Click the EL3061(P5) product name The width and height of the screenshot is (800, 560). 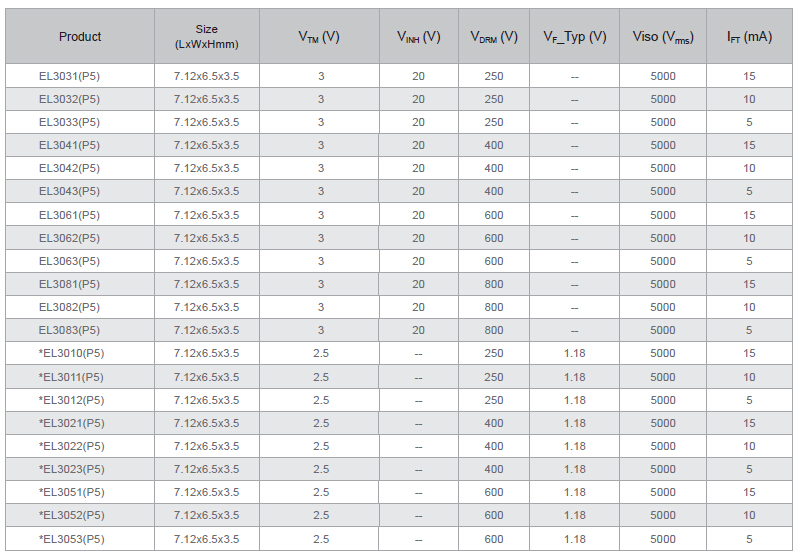[69, 215]
